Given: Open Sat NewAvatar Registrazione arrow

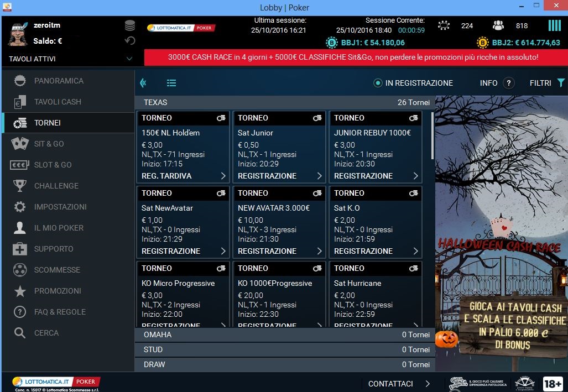Looking at the screenshot, I should click(223, 251).
